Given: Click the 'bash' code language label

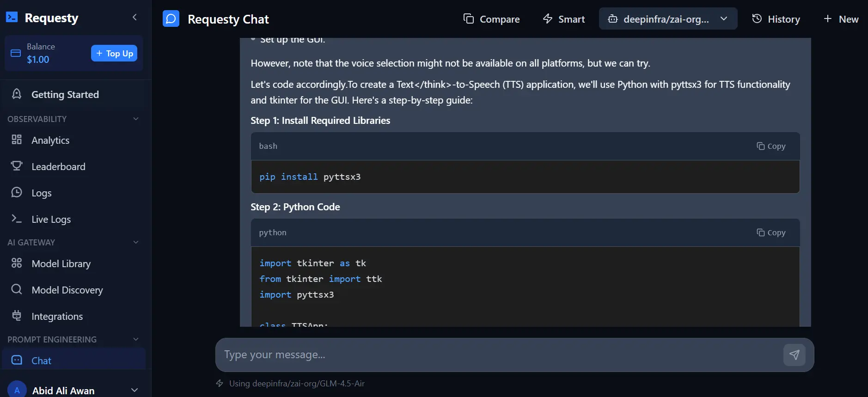Looking at the screenshot, I should click(268, 146).
